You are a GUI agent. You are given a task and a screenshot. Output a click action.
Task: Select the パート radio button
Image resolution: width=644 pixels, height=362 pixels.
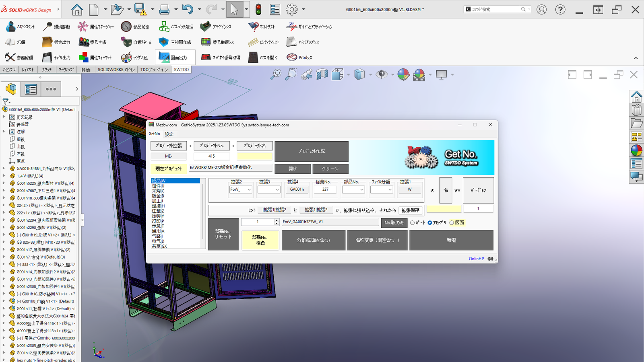pos(413,223)
